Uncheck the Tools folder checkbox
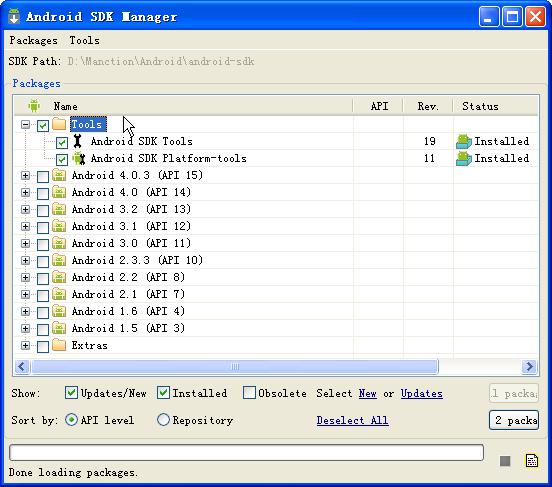This screenshot has width=552, height=487. tap(43, 125)
